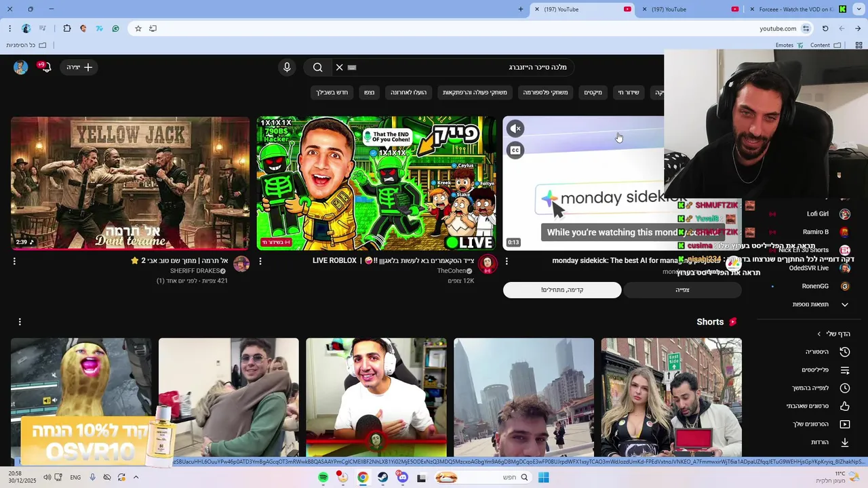Open the on-screen keyboard in search box
Screen dimensions: 868x488
352,67
